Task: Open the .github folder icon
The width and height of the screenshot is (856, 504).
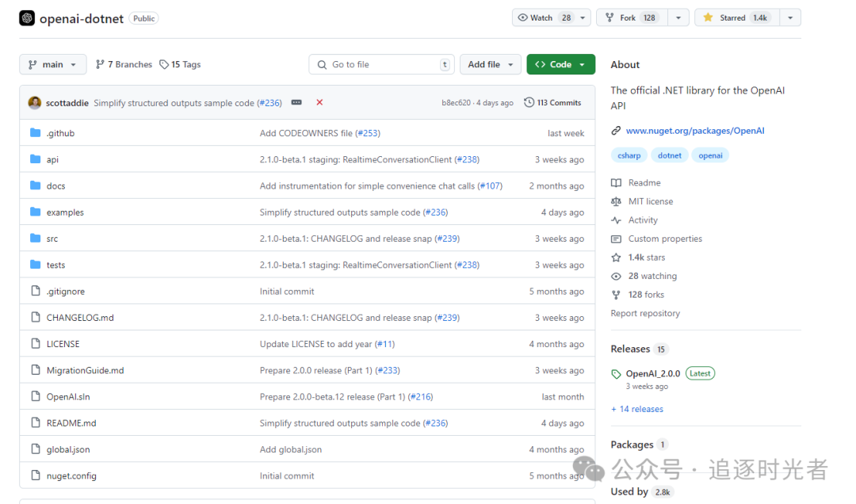Action: (35, 132)
